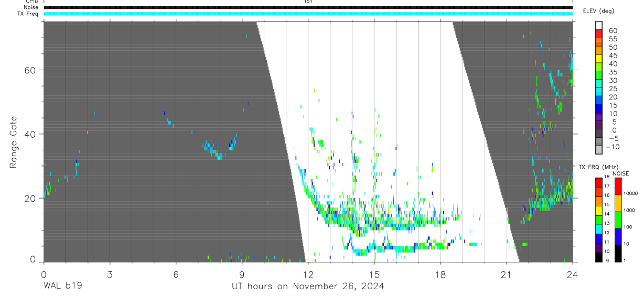Click the red segment of ELEV color bar
The width and height of the screenshot is (644, 297).
click(599, 33)
